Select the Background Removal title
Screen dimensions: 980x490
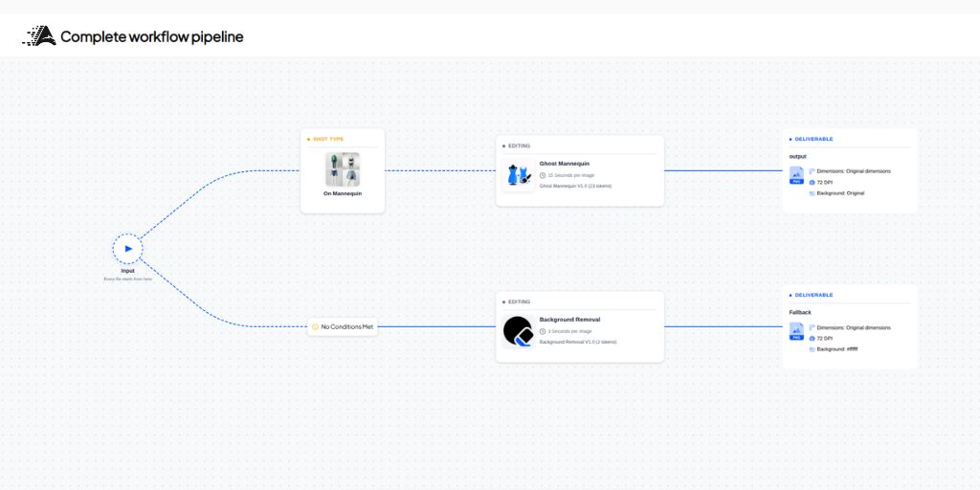coord(569,320)
